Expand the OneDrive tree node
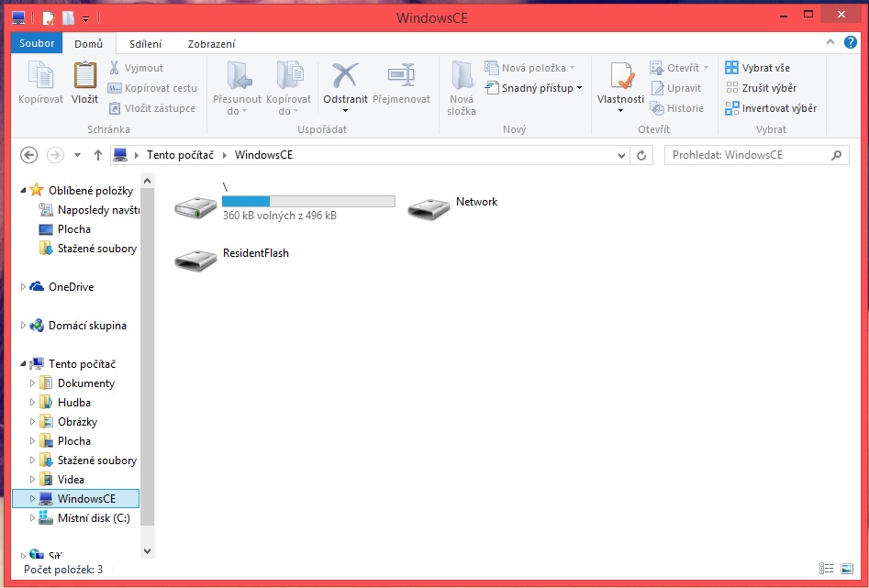This screenshot has height=588, width=869. coord(23,286)
